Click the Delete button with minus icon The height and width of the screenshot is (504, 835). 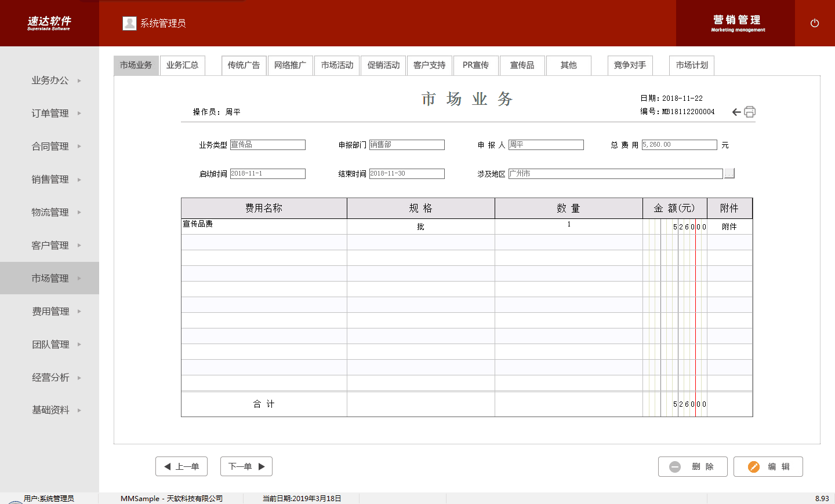[x=692, y=466]
